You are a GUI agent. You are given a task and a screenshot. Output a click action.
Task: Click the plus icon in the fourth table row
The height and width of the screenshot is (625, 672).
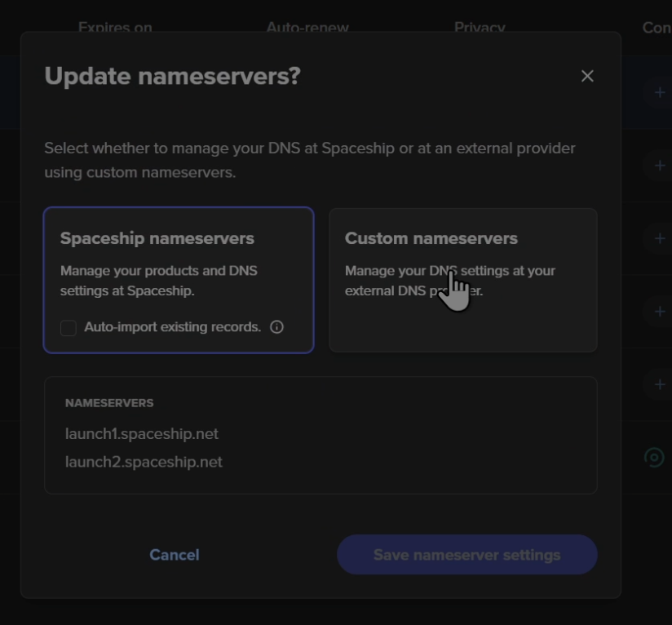pos(659,311)
